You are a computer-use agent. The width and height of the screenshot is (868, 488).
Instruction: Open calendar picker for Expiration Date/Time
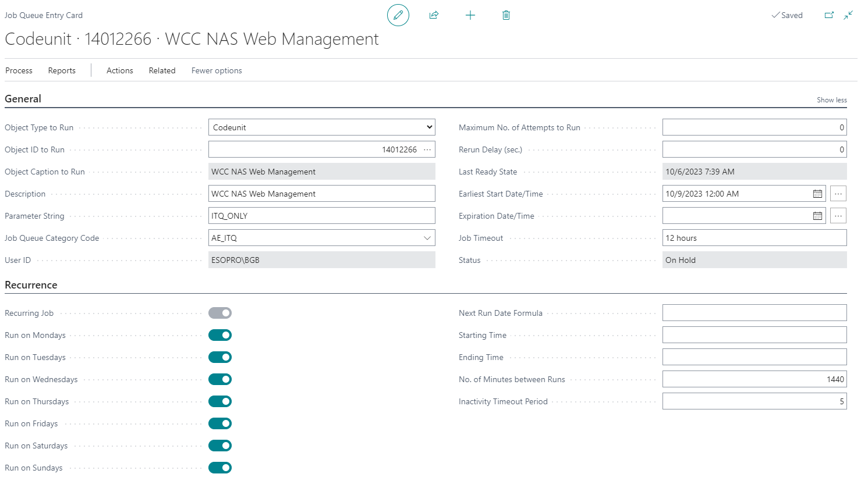[x=817, y=216]
